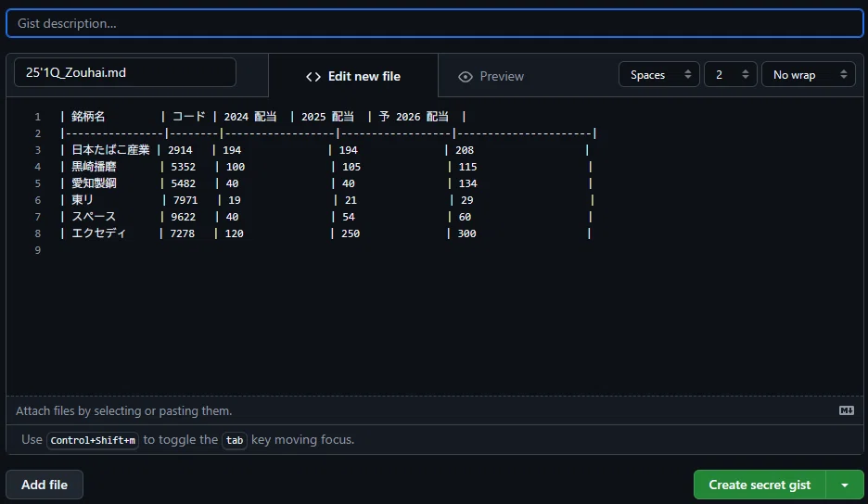The image size is (868, 504).
Task: Click the header text 2024 配当
Action: (250, 117)
